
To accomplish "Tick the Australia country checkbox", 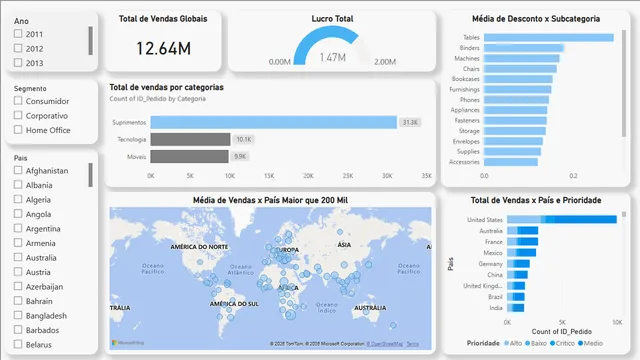I will (x=18, y=257).
